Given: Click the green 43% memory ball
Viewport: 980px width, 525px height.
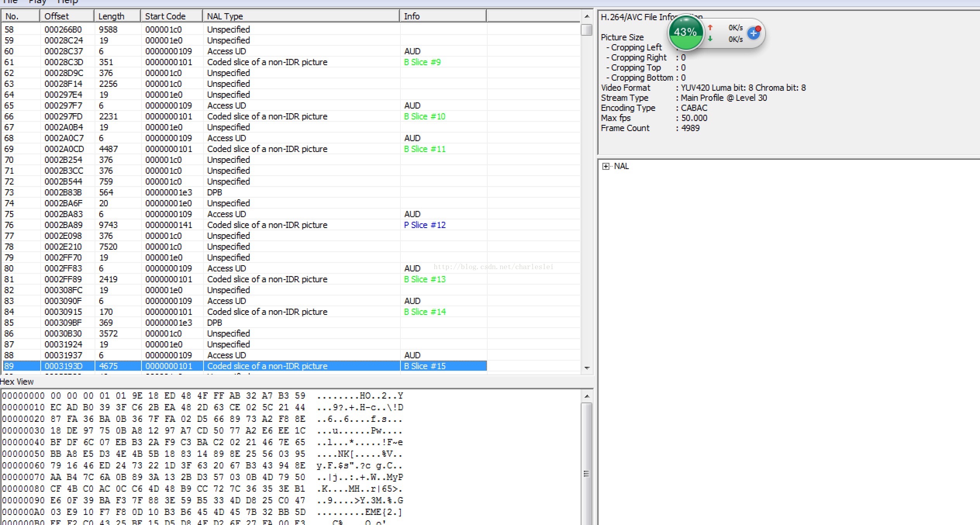Looking at the screenshot, I should pyautogui.click(x=685, y=33).
